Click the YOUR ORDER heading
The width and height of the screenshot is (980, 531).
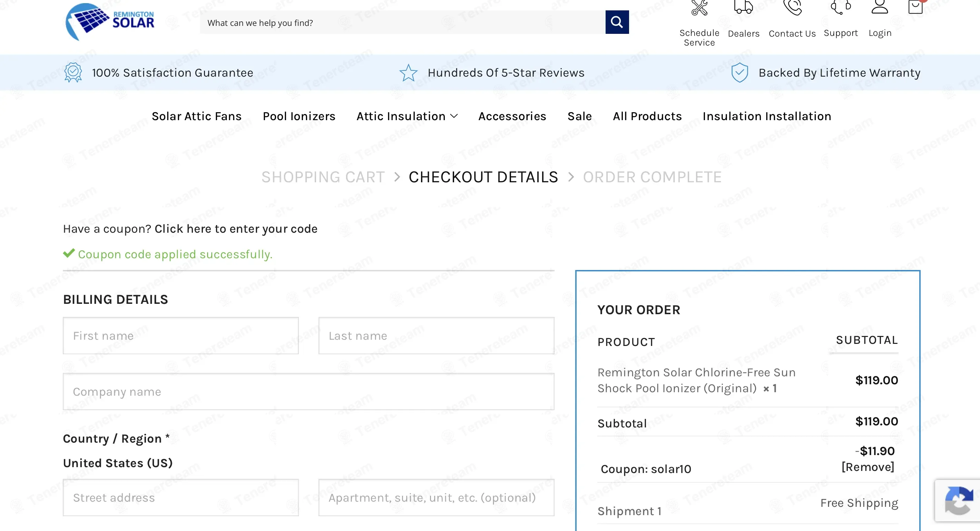tap(639, 310)
